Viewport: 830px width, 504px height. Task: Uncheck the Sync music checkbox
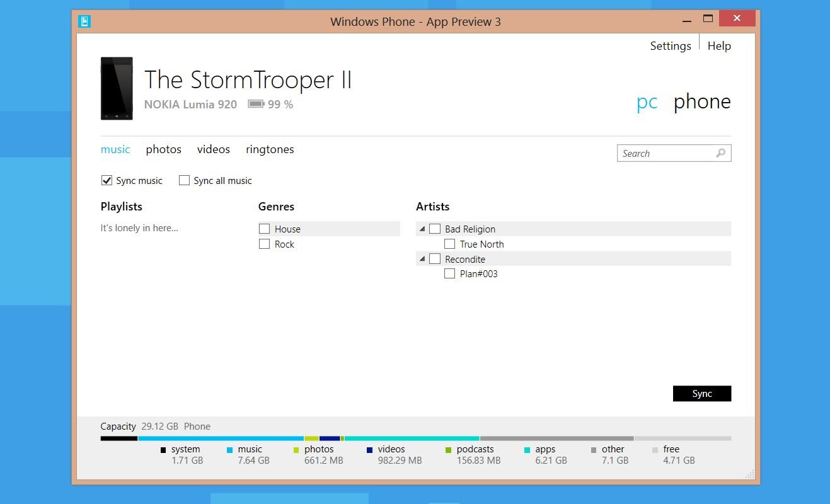[107, 180]
